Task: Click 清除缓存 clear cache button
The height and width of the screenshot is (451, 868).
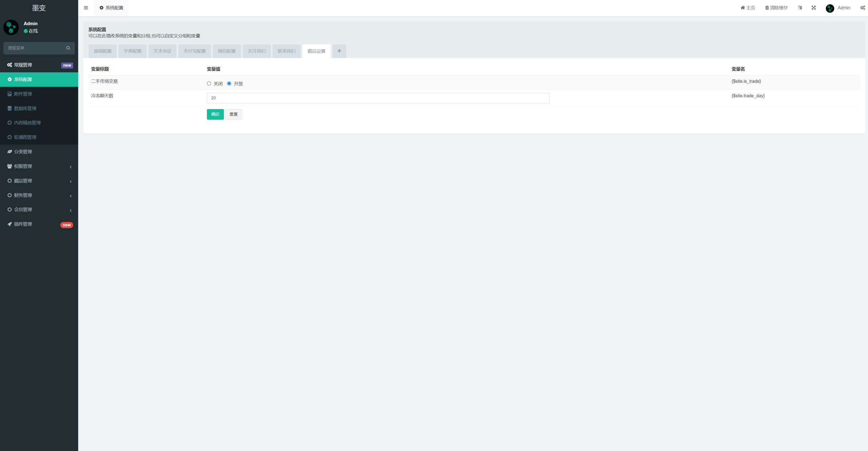Action: pyautogui.click(x=776, y=8)
